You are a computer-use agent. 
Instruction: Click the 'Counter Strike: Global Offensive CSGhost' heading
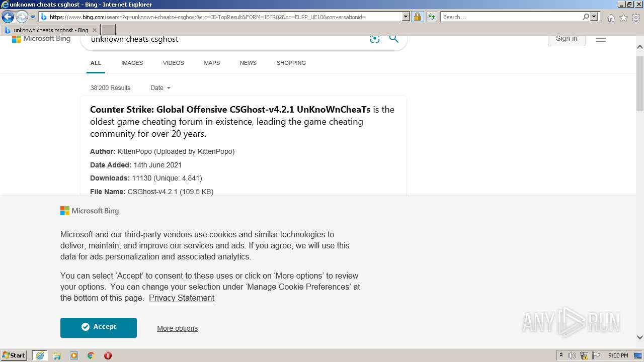click(230, 109)
